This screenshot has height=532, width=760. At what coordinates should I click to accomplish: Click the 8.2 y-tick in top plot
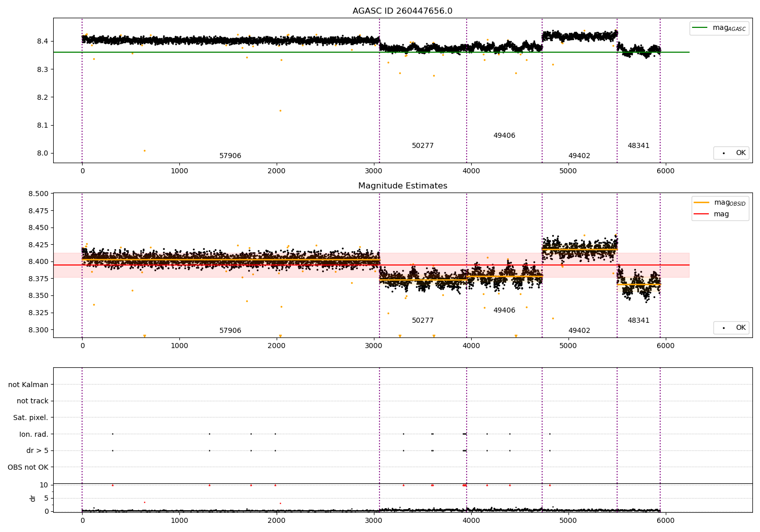[x=43, y=97]
